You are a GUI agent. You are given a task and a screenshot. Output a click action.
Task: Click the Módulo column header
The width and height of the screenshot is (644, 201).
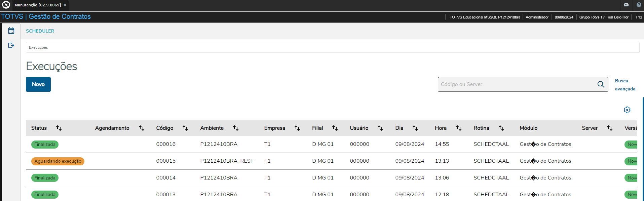coord(528,128)
